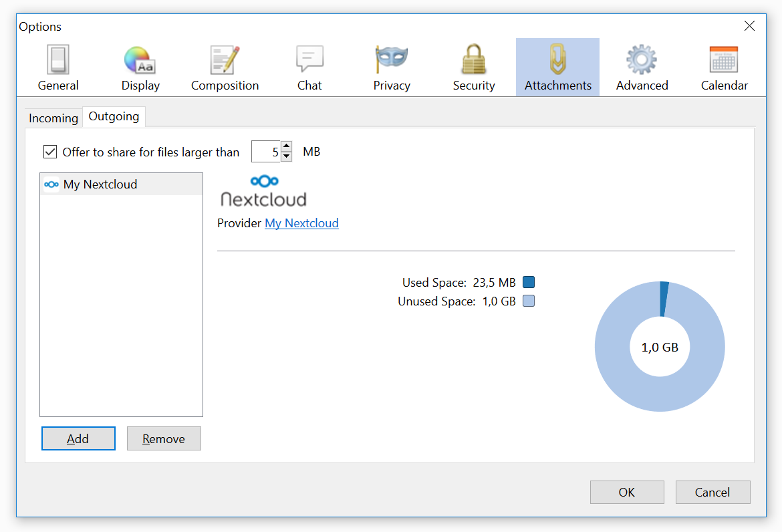This screenshot has height=532, width=782.
Task: Open the My Nextcloud provider link
Action: point(301,223)
